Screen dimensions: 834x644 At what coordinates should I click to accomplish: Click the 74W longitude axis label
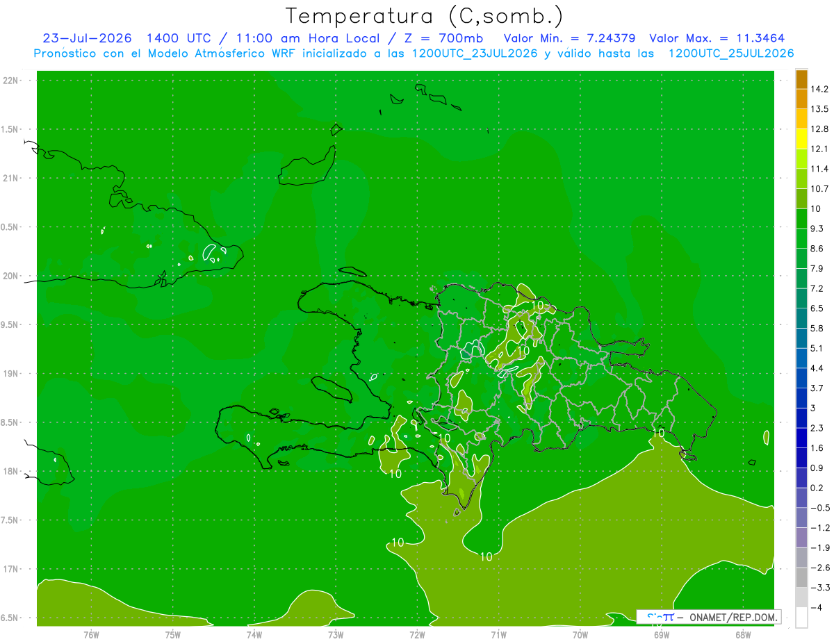254,634
